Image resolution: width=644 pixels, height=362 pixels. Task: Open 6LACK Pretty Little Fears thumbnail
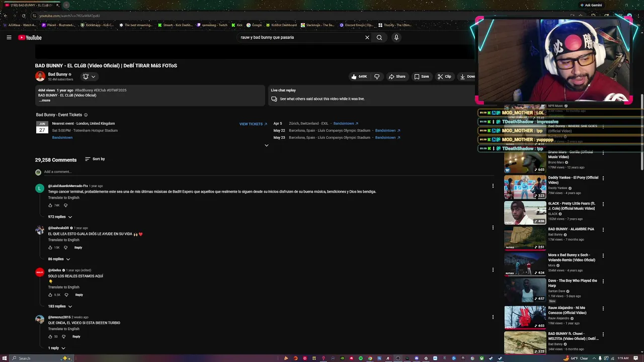point(525,212)
